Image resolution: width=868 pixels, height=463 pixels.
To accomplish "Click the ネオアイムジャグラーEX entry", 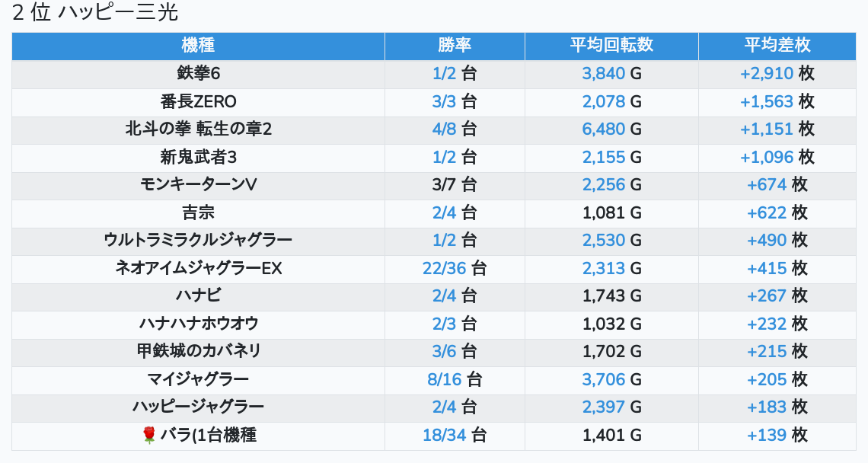I will point(198,269).
